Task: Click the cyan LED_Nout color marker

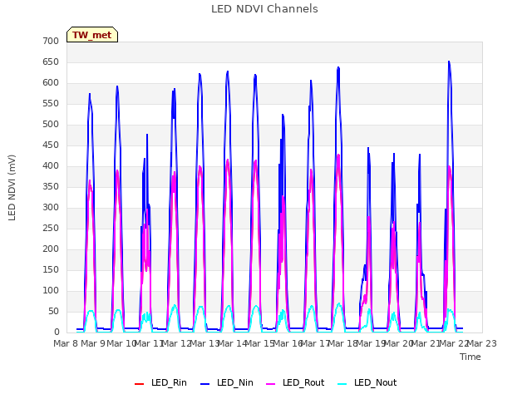Action: 342,384
